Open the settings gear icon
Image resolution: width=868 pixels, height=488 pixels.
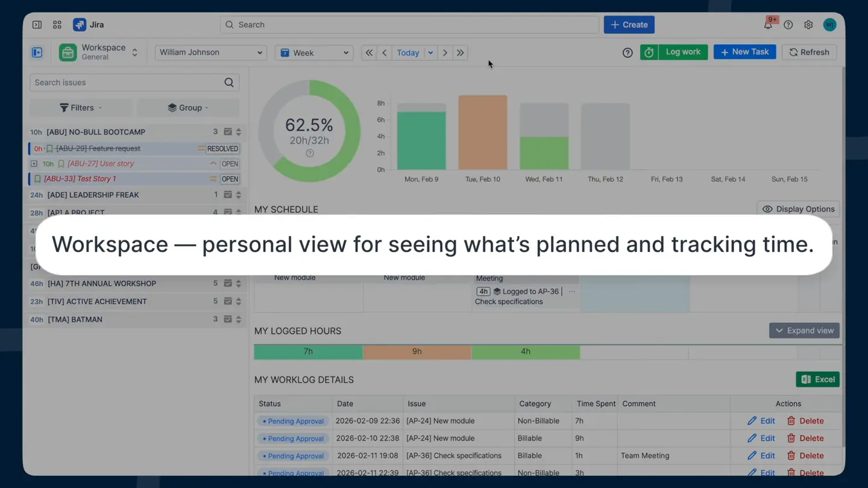coord(808,25)
